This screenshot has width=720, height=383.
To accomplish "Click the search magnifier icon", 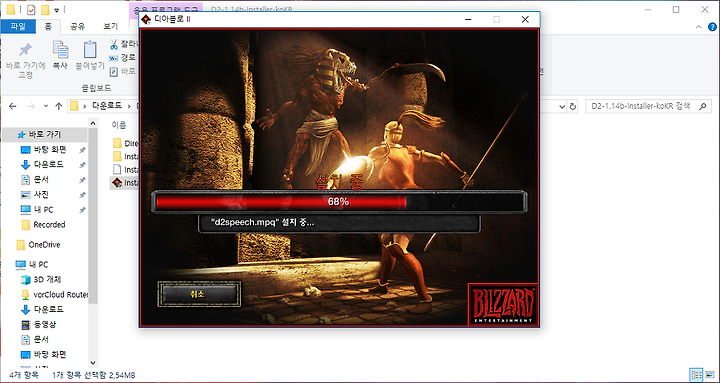I will 703,106.
